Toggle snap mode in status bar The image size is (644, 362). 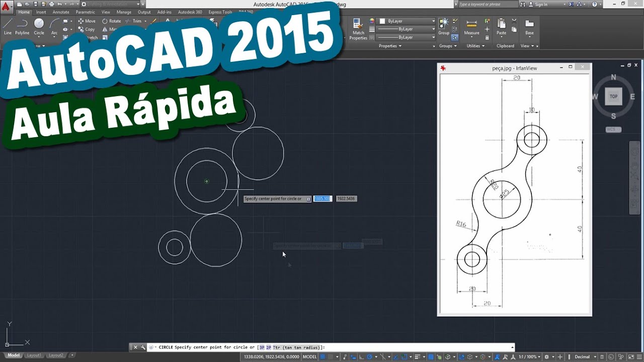pos(331,357)
